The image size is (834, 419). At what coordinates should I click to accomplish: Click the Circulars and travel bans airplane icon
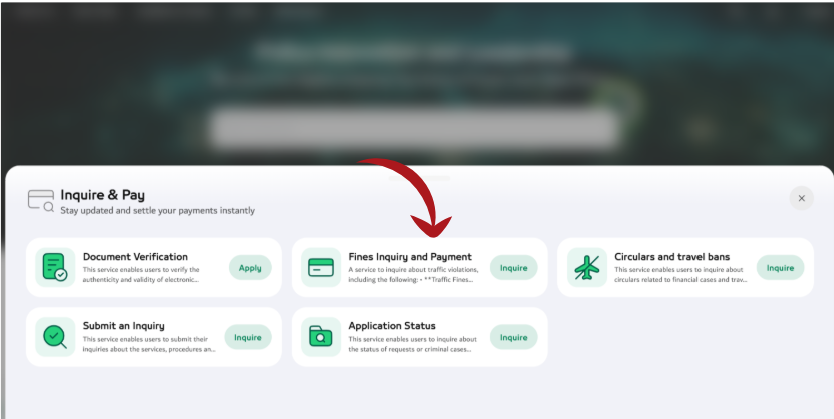[x=587, y=267]
